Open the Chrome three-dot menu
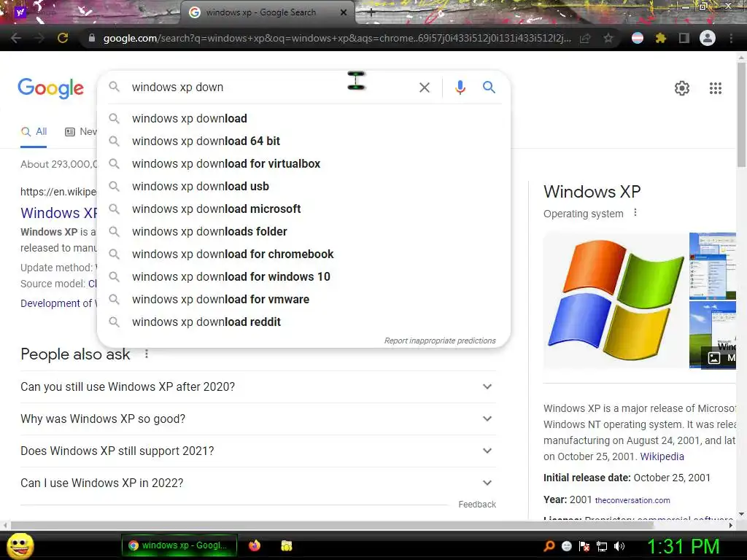This screenshot has width=747, height=560. (731, 38)
